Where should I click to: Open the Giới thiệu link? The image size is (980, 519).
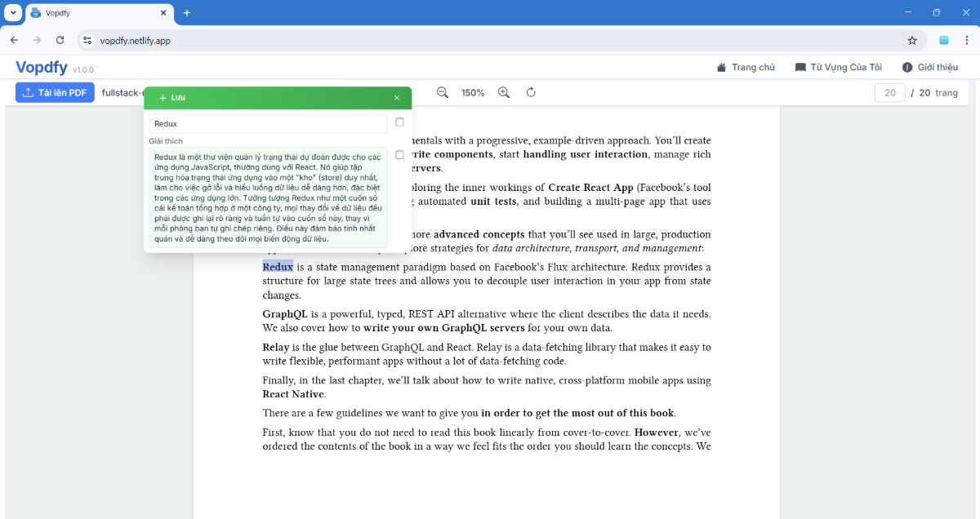929,67
